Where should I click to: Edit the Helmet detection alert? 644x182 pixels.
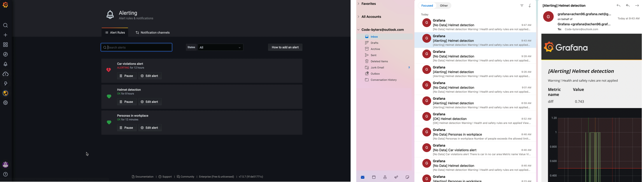coord(150,102)
